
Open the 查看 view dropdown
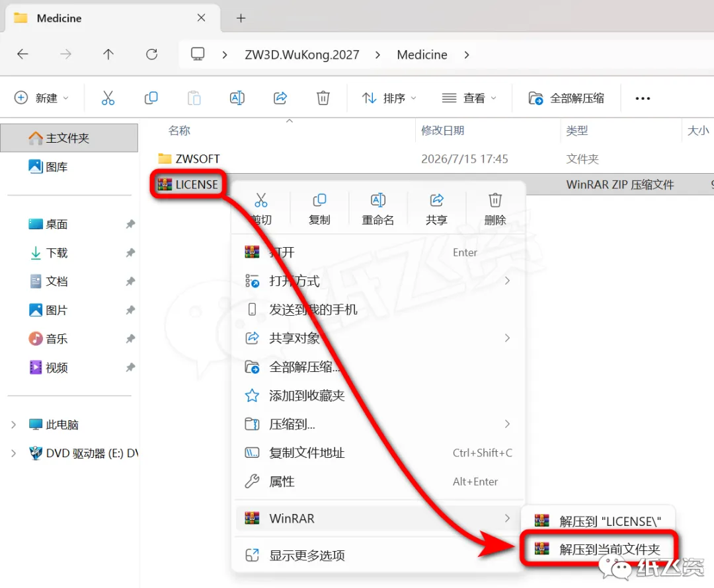click(x=469, y=98)
